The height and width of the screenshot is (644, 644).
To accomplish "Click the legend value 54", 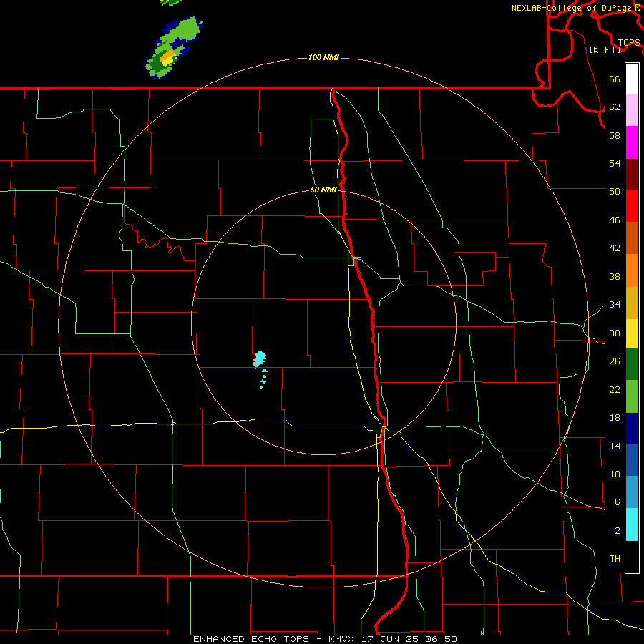I will 615,163.
